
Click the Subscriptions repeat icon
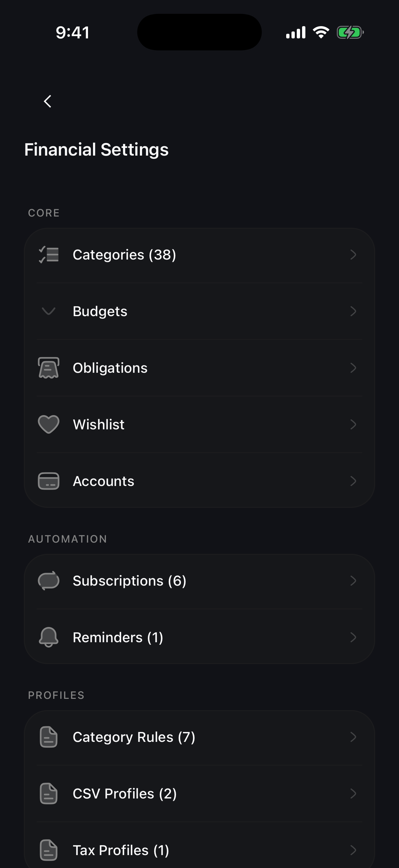click(x=49, y=581)
